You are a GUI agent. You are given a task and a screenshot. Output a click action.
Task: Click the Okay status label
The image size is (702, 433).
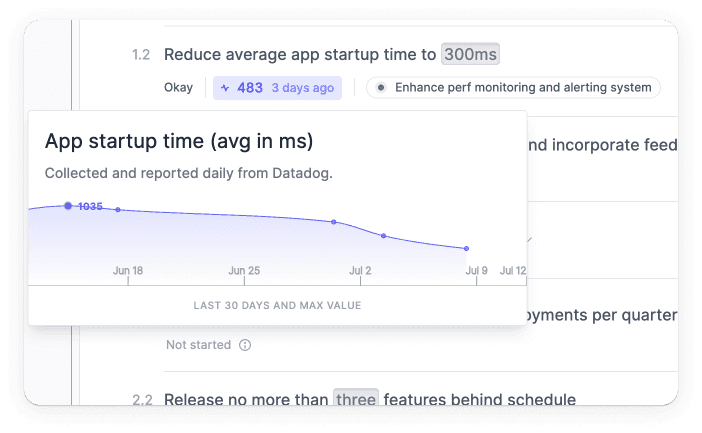tap(178, 87)
